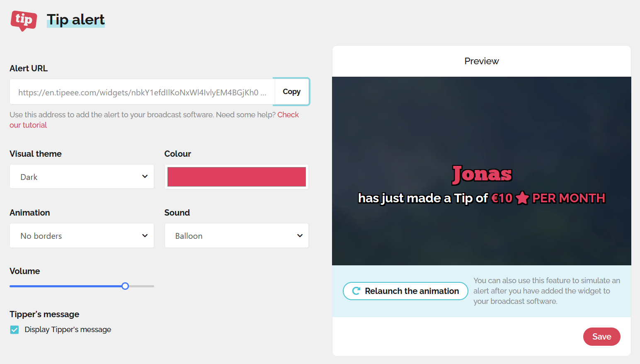Copy the alert URL
Viewport: 640px width, 364px height.
291,92
